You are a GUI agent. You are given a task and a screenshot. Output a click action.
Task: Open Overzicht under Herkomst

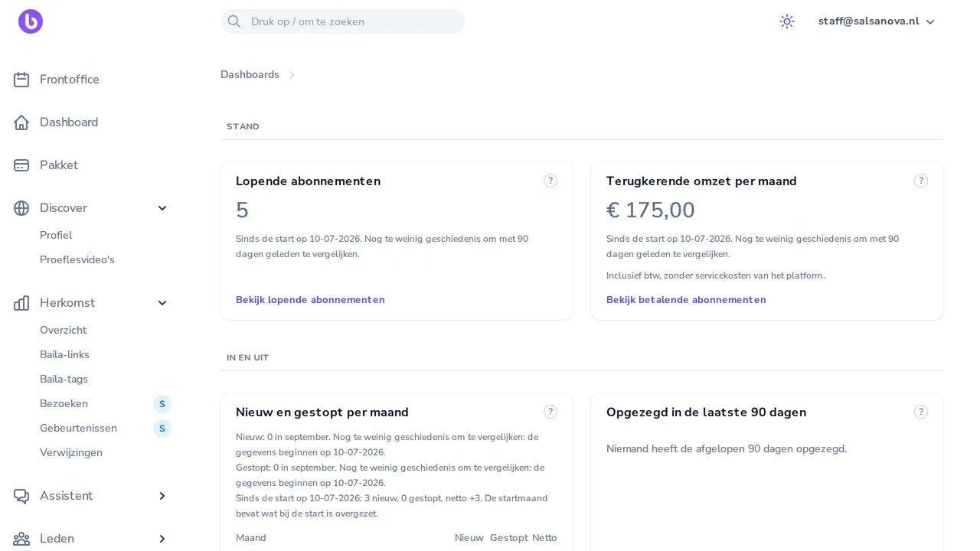click(x=64, y=331)
